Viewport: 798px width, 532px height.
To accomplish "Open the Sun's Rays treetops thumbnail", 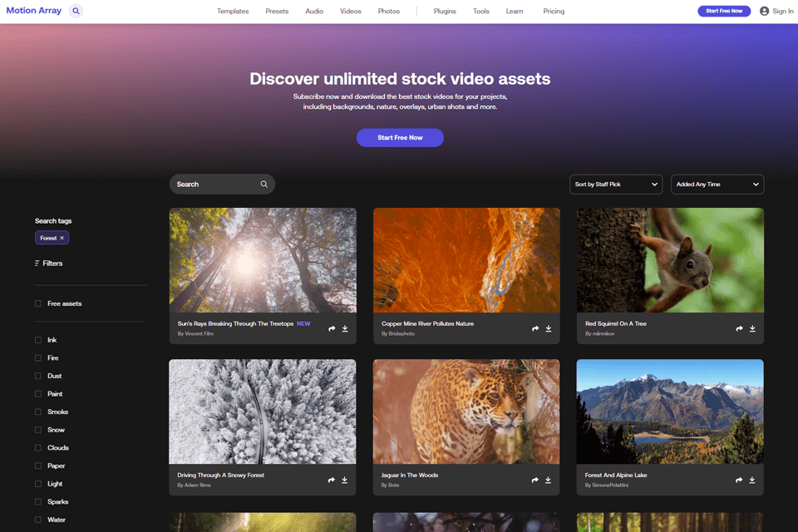I will [x=263, y=260].
